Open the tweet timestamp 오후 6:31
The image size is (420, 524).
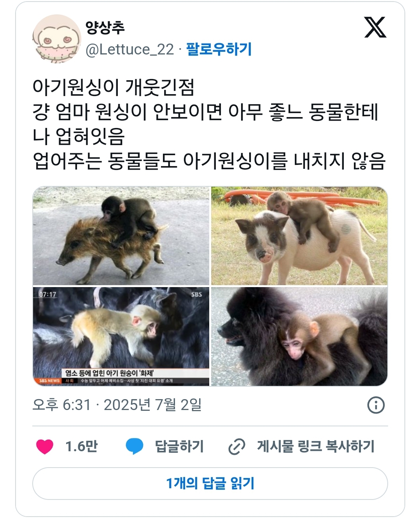click(61, 405)
